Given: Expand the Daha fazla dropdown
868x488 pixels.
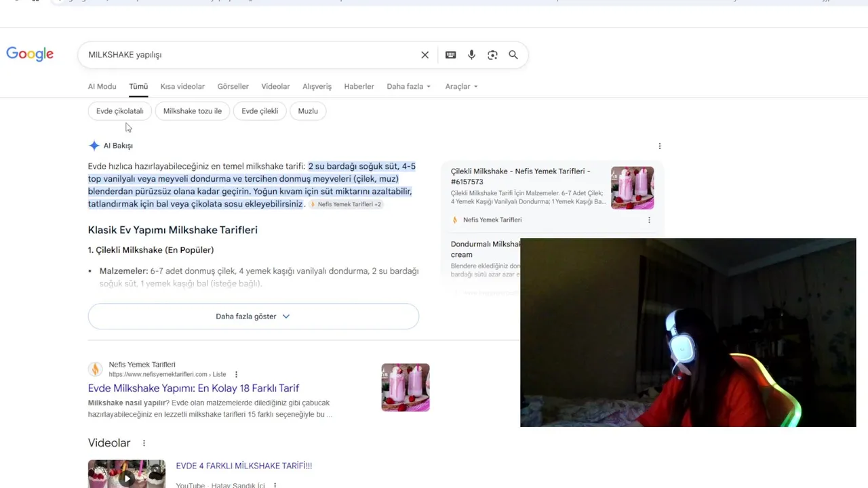Looking at the screenshot, I should [x=409, y=87].
